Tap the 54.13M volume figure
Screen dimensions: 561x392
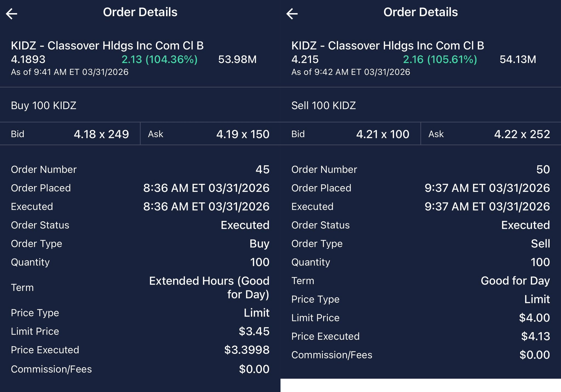click(518, 59)
